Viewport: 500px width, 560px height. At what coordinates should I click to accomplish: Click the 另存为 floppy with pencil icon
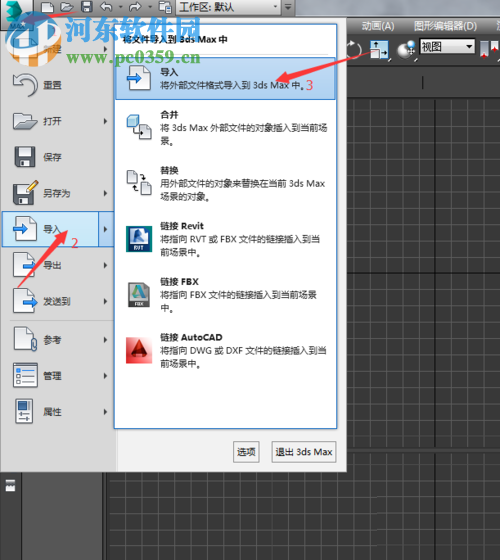pos(25,192)
